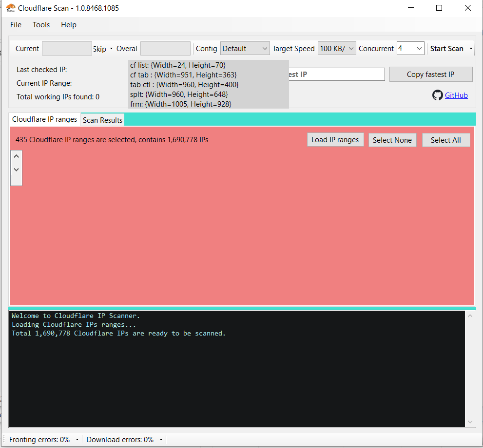483x448 pixels.
Task: Click the log panel's scrollbar down arrow
Action: (469, 421)
